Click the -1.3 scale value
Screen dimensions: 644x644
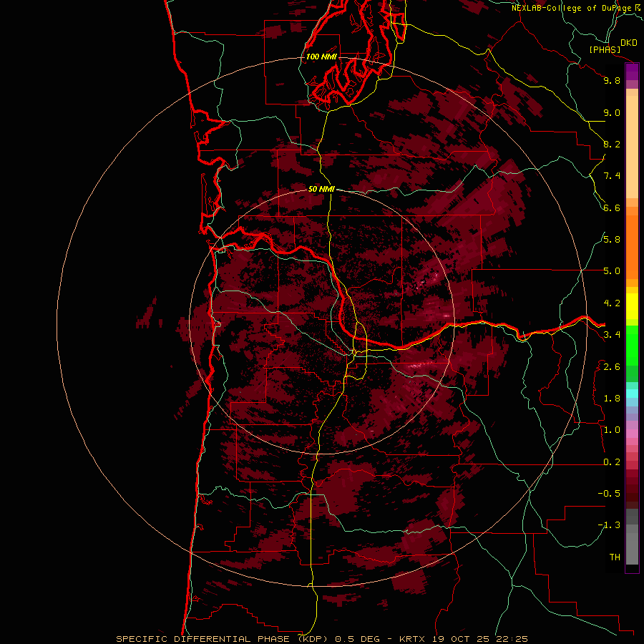pyautogui.click(x=609, y=525)
